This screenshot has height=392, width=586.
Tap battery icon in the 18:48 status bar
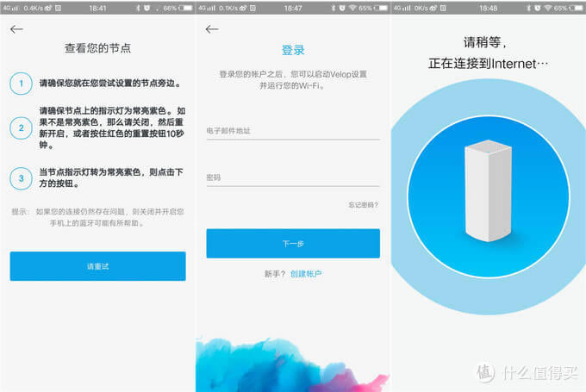[574, 7]
